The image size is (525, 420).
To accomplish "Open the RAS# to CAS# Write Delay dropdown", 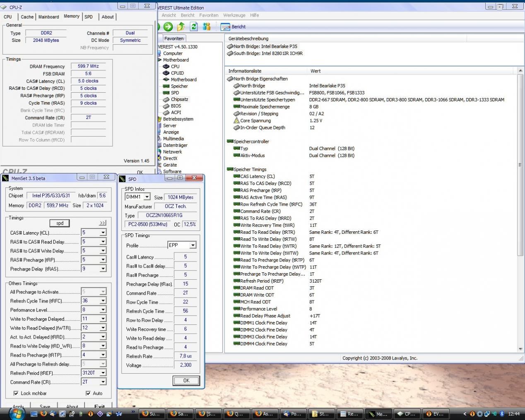I will point(103,251).
